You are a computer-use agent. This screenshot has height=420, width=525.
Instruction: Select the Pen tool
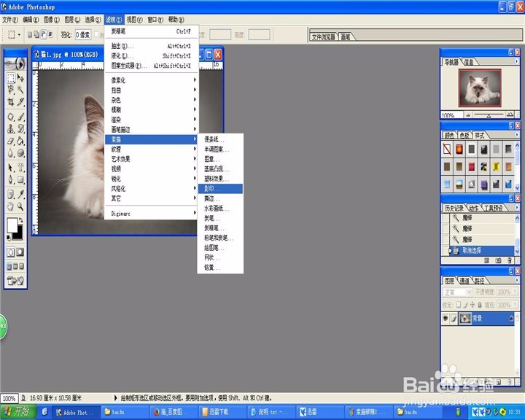11,179
